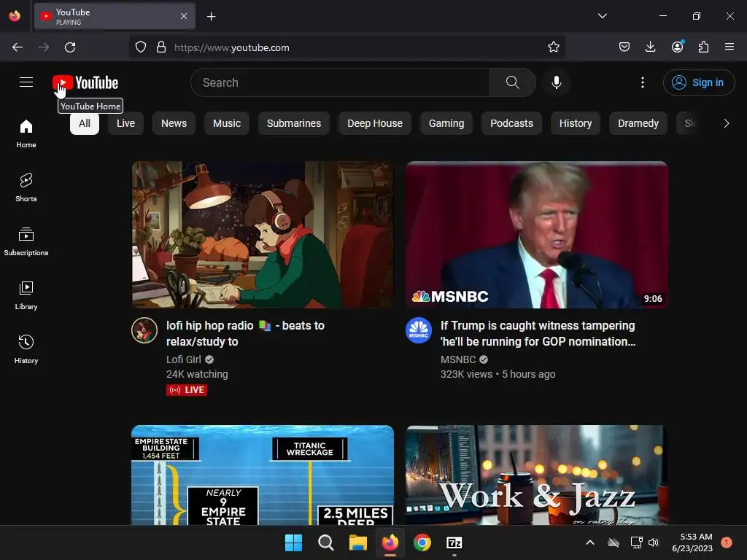Open Lofi Girl channel name link
747x560 pixels.
(x=183, y=359)
